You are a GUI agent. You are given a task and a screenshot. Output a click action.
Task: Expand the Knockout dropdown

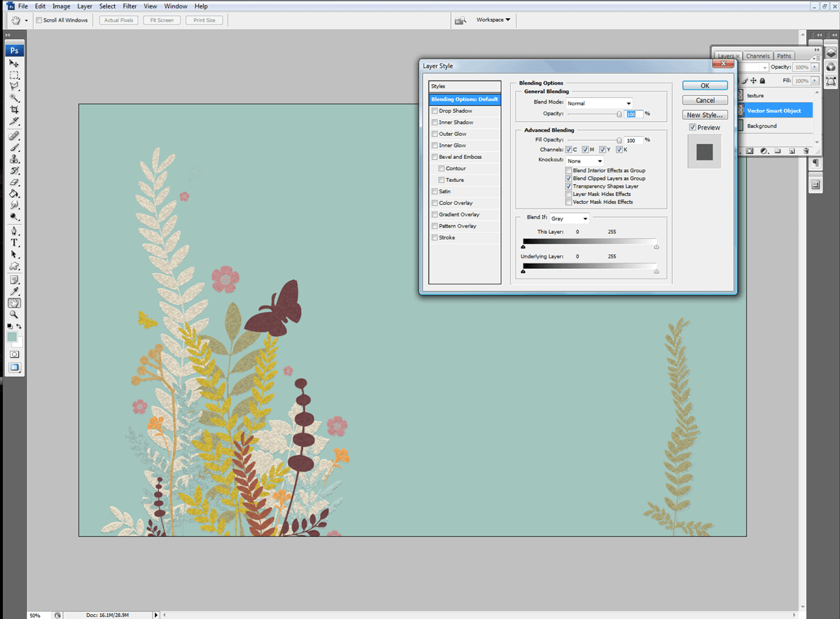584,161
